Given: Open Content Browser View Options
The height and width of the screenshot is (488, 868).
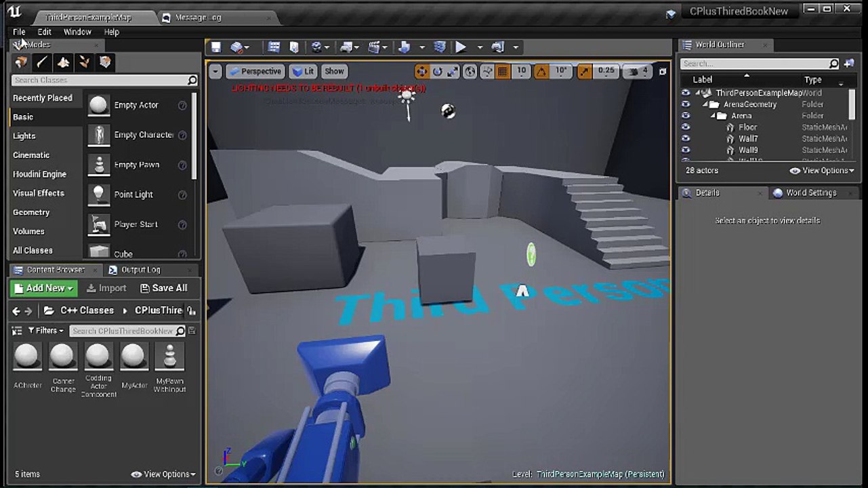Looking at the screenshot, I should (x=163, y=474).
